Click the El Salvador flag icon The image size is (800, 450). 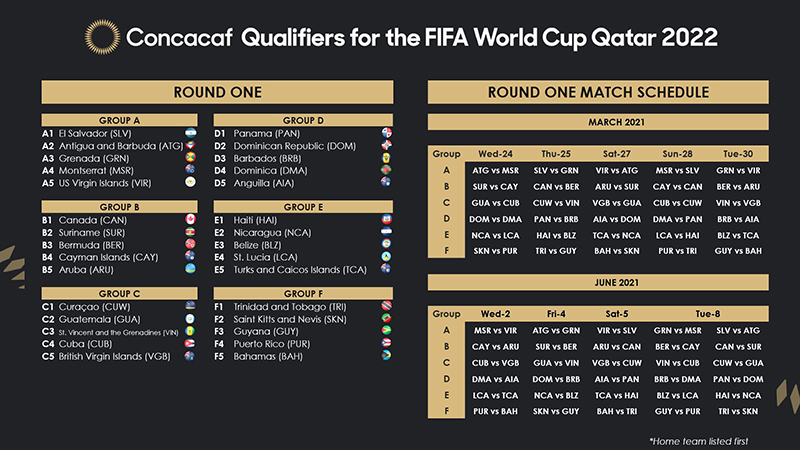pos(189,133)
